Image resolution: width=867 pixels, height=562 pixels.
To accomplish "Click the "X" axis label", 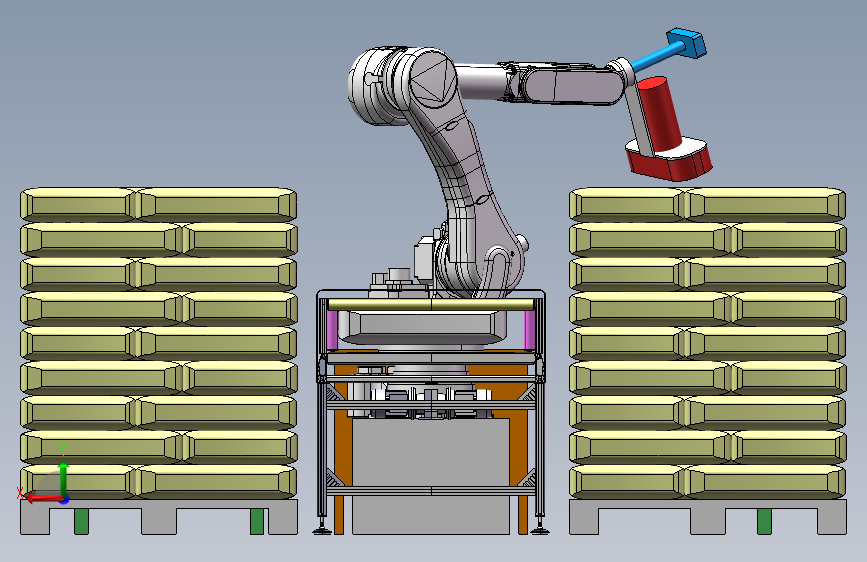I will [x=20, y=493].
